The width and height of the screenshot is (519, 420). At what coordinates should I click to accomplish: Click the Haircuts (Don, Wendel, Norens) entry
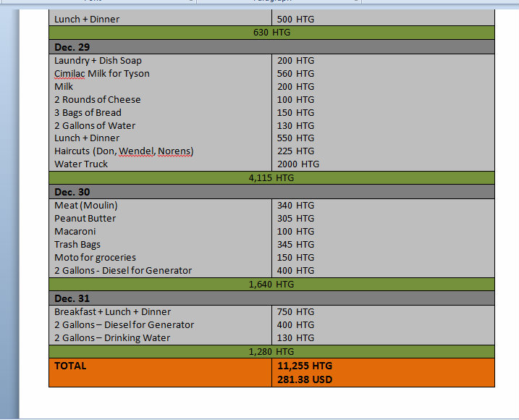point(124,151)
